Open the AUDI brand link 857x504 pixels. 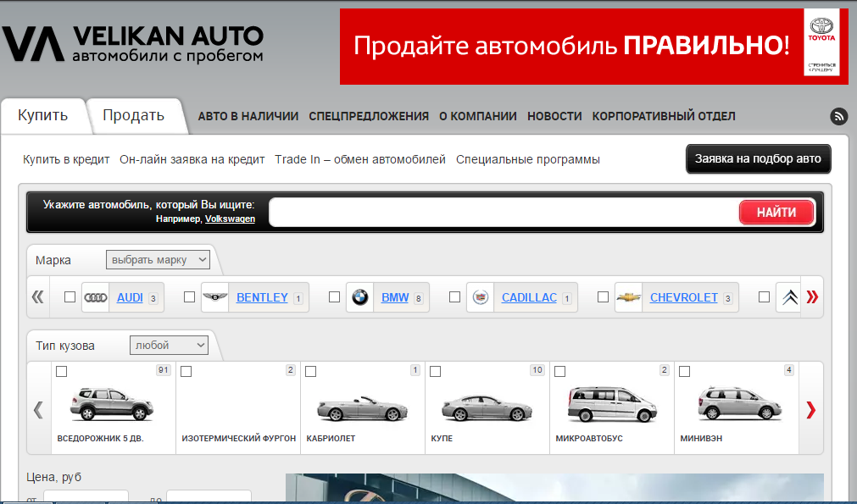pos(130,297)
